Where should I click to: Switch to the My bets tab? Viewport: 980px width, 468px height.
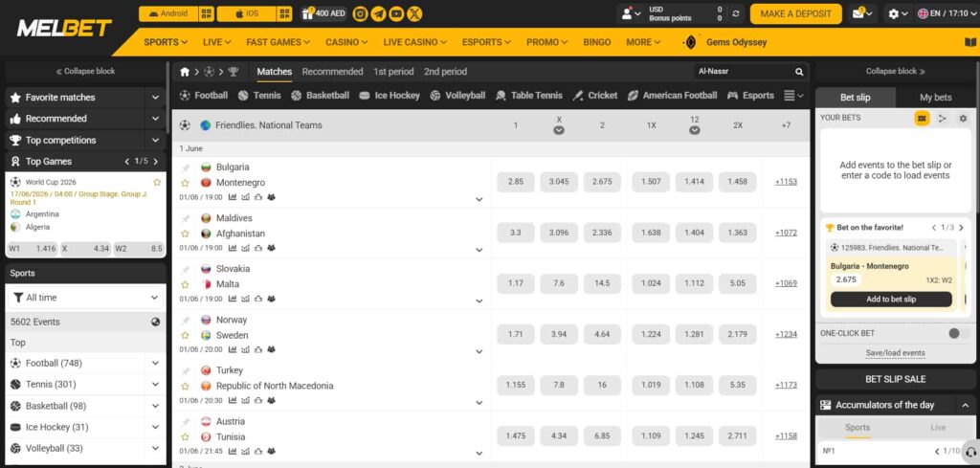coord(936,98)
